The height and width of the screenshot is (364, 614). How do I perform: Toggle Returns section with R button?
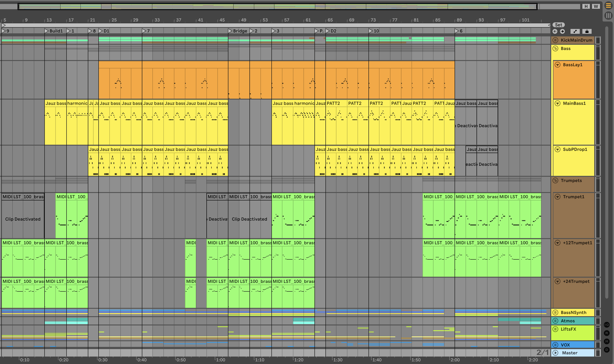pos(607,333)
